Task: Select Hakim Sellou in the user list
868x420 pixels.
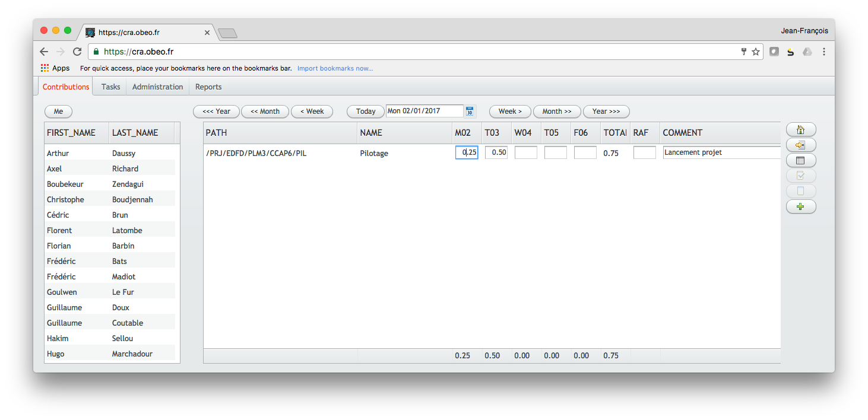Action: [110, 338]
